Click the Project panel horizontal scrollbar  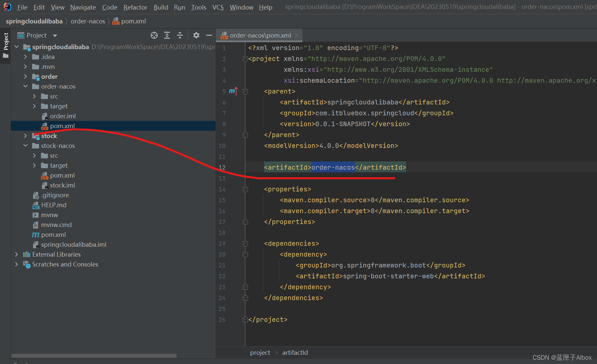pyautogui.click(x=94, y=356)
